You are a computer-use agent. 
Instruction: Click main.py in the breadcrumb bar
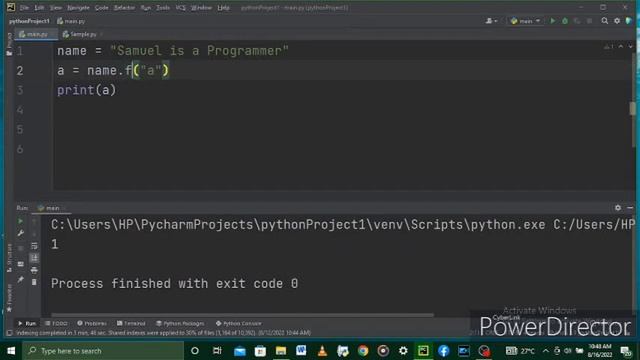(71, 21)
